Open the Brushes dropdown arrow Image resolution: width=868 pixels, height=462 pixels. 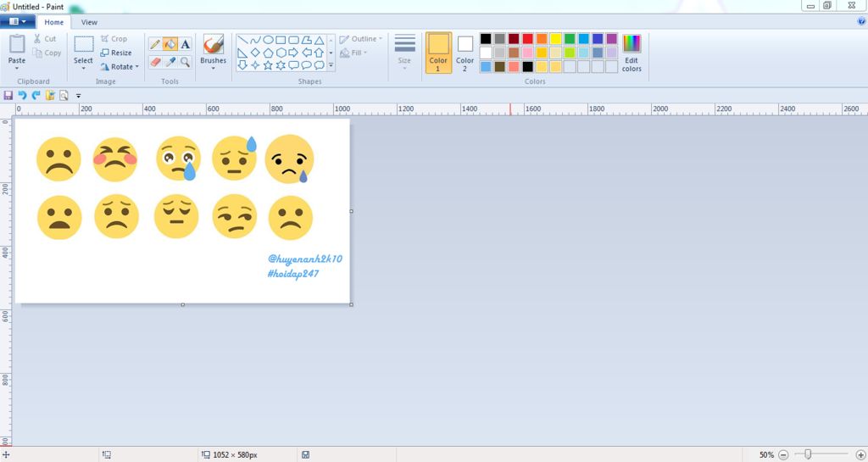point(213,68)
